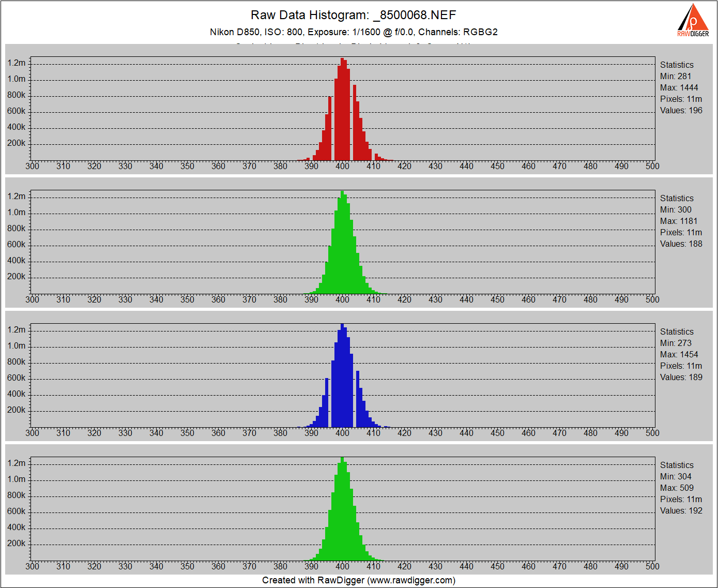718x588 pixels.
Task: Click the Statistics heading of blue channel
Action: (x=677, y=331)
